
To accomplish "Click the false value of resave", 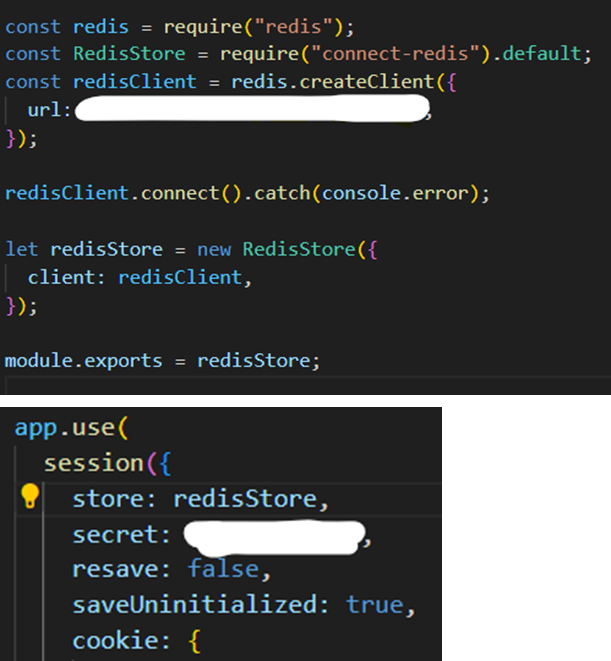I will (x=223, y=569).
